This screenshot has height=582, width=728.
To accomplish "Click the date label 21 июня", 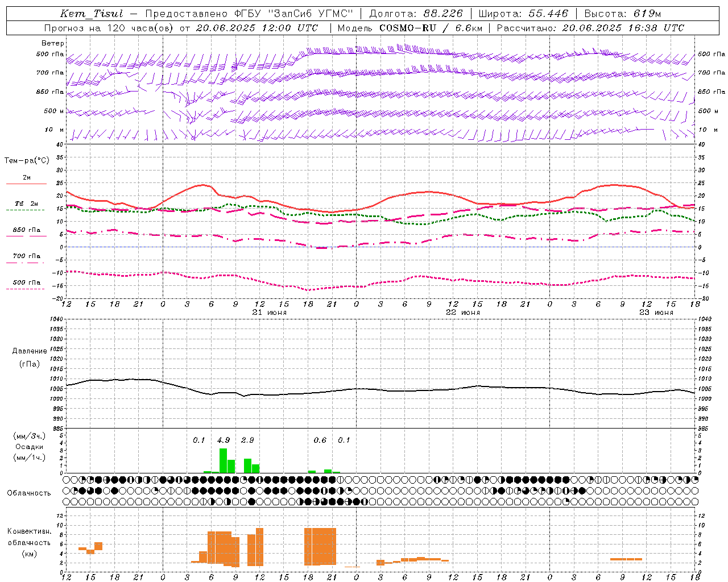I will 270,312.
